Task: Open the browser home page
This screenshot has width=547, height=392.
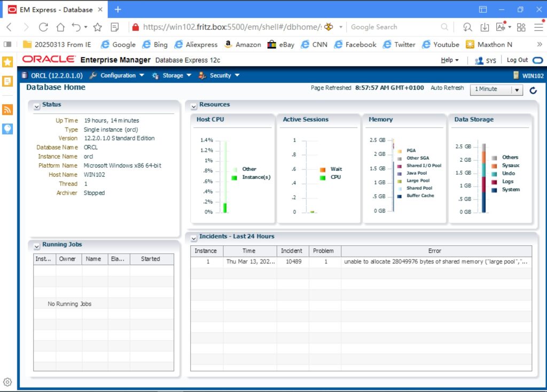Action: pos(61,27)
